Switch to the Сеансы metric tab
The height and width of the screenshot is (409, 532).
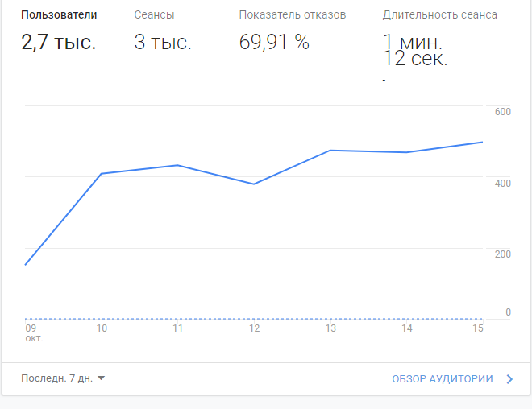coord(154,15)
